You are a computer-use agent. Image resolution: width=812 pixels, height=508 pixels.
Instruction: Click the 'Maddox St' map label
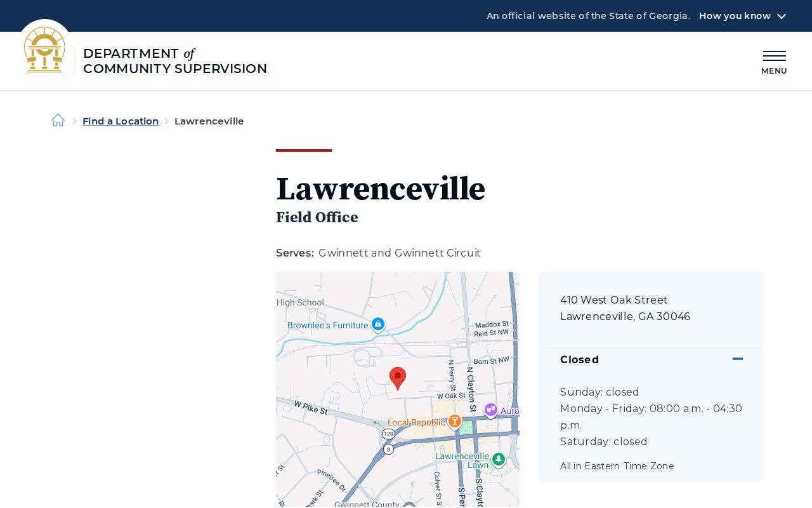(x=492, y=324)
